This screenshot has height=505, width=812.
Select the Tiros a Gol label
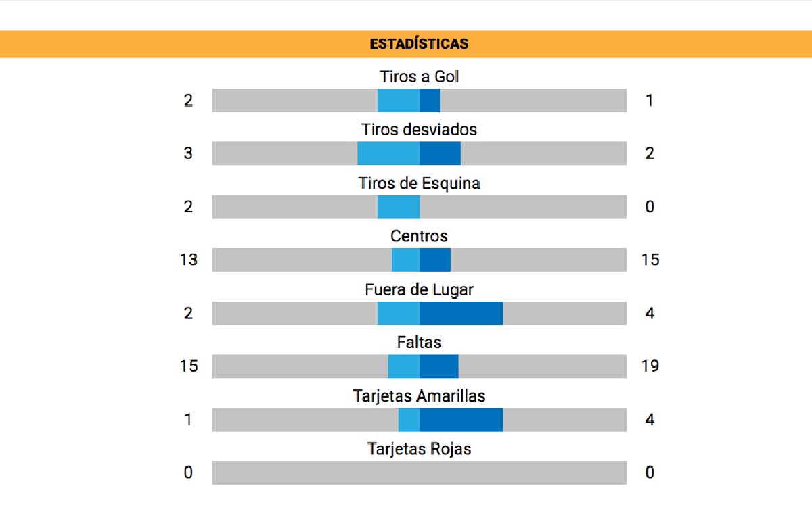[x=420, y=76]
